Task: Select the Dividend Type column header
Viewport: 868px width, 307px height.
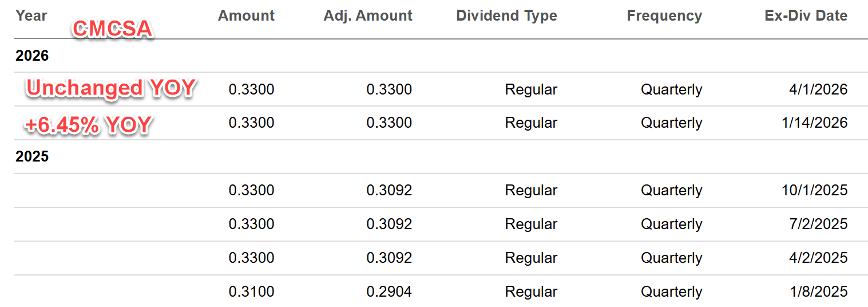Action: (x=506, y=15)
